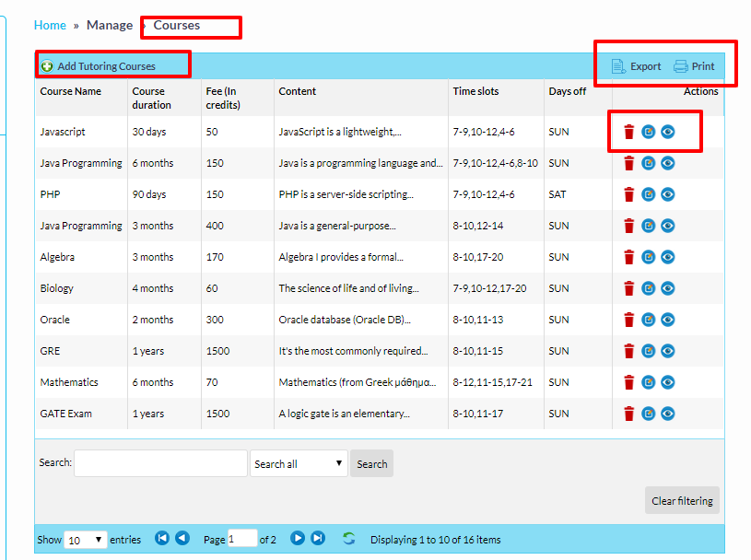
Task: Open the Show entries count dropdown
Action: (x=86, y=540)
